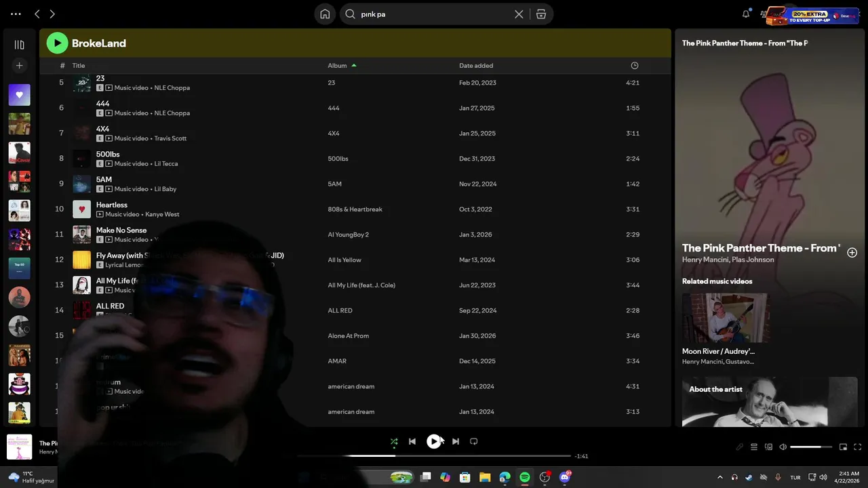Screen dimensions: 868x488
Task: Show hidden tray icons chevron
Action: [x=720, y=477]
